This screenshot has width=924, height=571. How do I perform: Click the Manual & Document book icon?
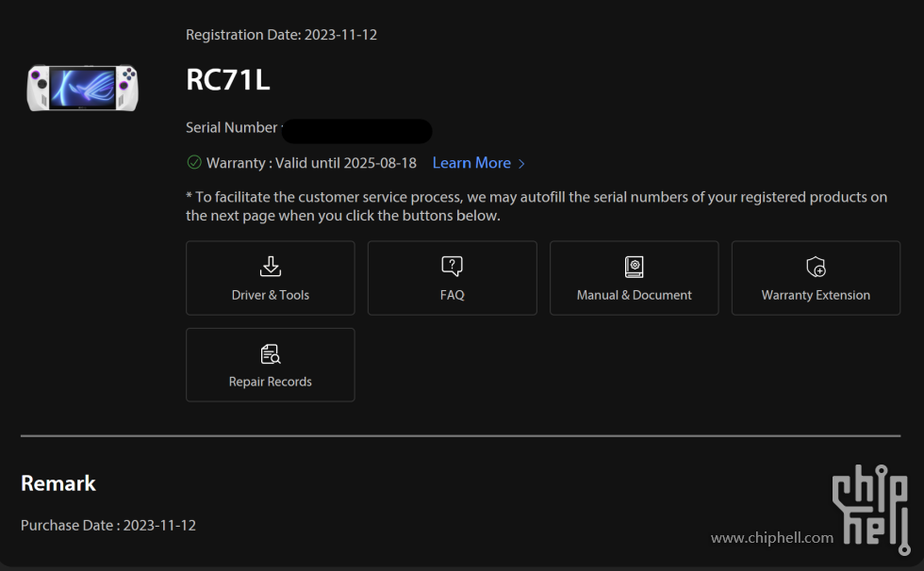point(634,267)
